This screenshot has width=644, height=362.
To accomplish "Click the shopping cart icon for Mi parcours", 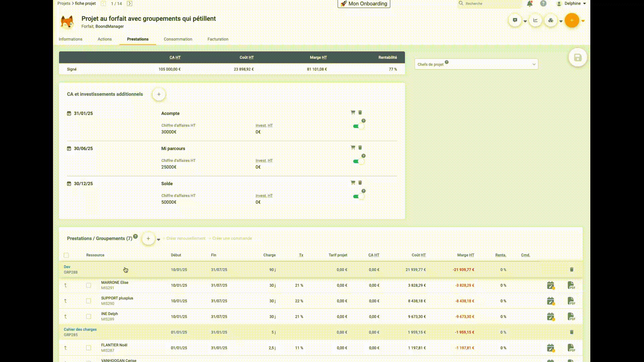I will click(x=353, y=147).
